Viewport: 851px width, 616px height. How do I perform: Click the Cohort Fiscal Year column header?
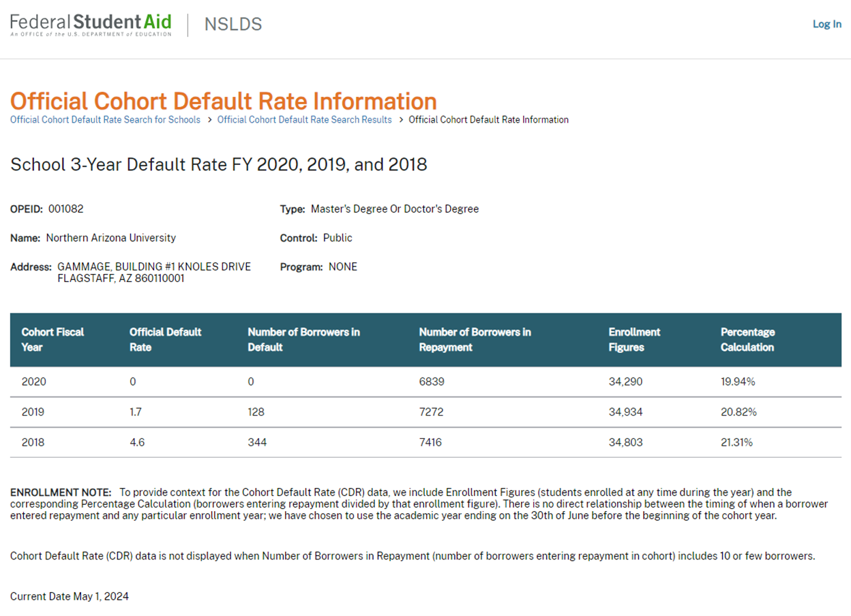pos(53,339)
